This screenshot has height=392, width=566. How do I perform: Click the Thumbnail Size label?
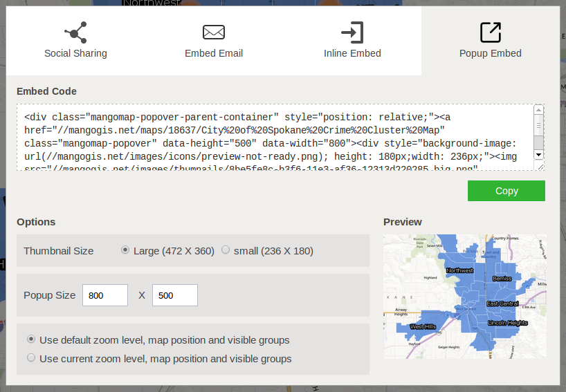coord(59,251)
